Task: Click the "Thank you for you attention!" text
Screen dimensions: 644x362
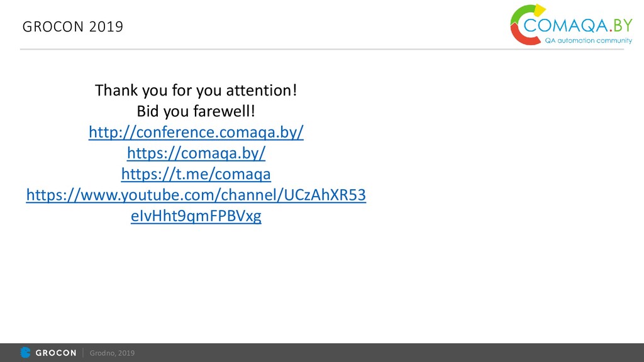Action: 196,90
